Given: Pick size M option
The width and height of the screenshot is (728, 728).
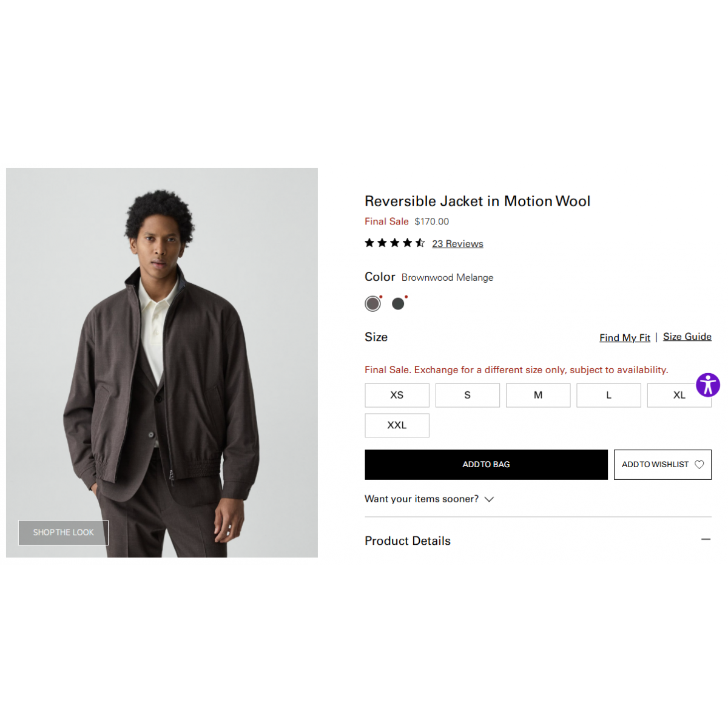Looking at the screenshot, I should click(x=538, y=395).
